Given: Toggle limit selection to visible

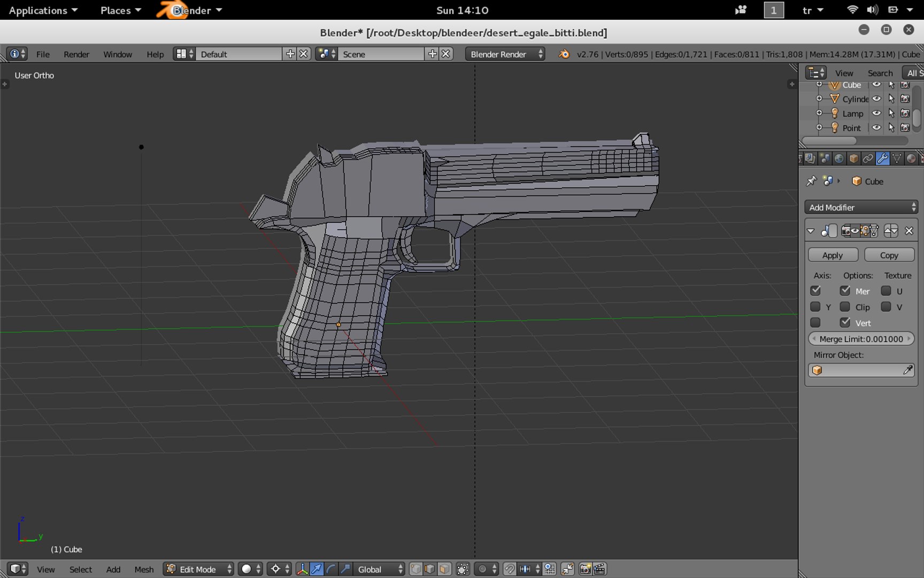Looking at the screenshot, I should click(x=463, y=569).
